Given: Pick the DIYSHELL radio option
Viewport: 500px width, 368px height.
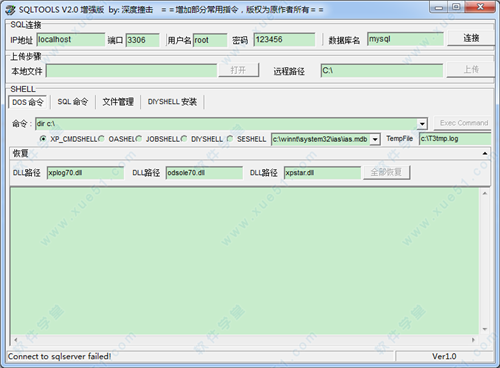Looking at the screenshot, I should point(184,139).
